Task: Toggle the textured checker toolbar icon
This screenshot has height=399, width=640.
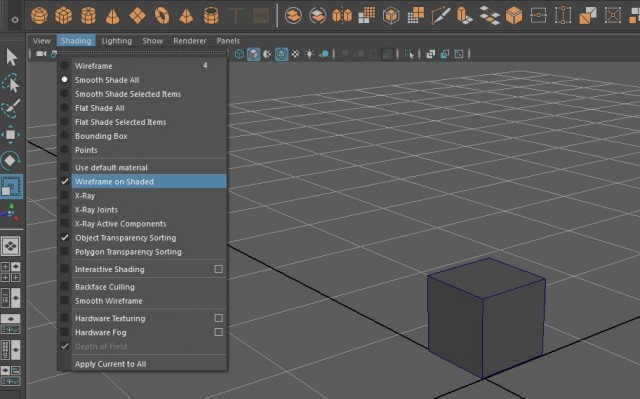Action: point(295,54)
